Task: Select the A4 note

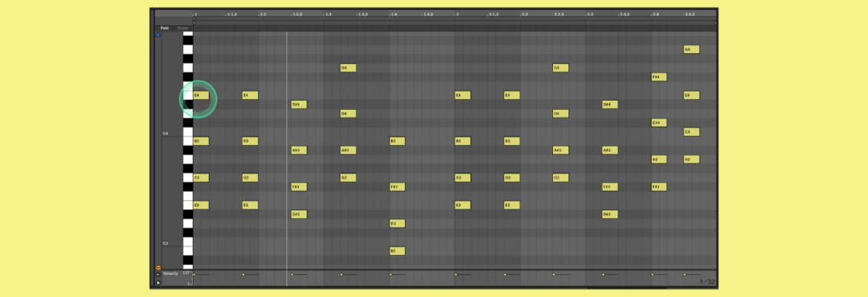Action: (x=691, y=49)
